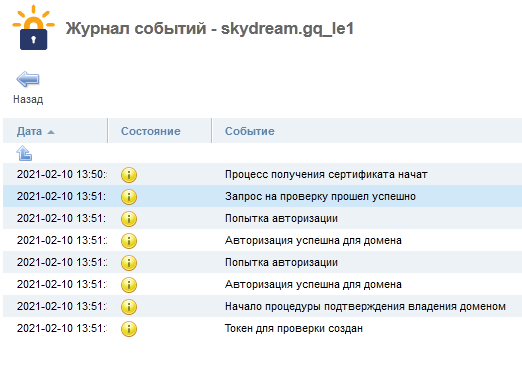This screenshot has width=522, height=386.
Task: Select event Запрос на проверку прошел успешно
Action: pos(320,196)
